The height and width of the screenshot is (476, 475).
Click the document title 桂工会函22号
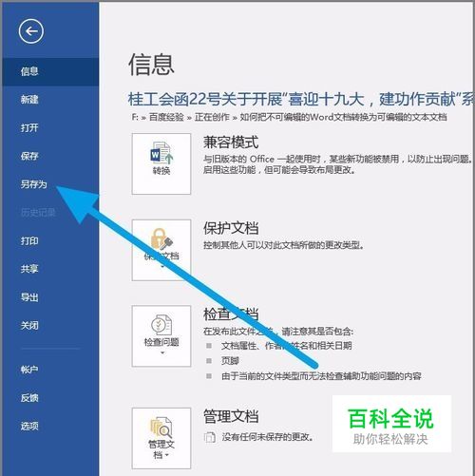[301, 99]
